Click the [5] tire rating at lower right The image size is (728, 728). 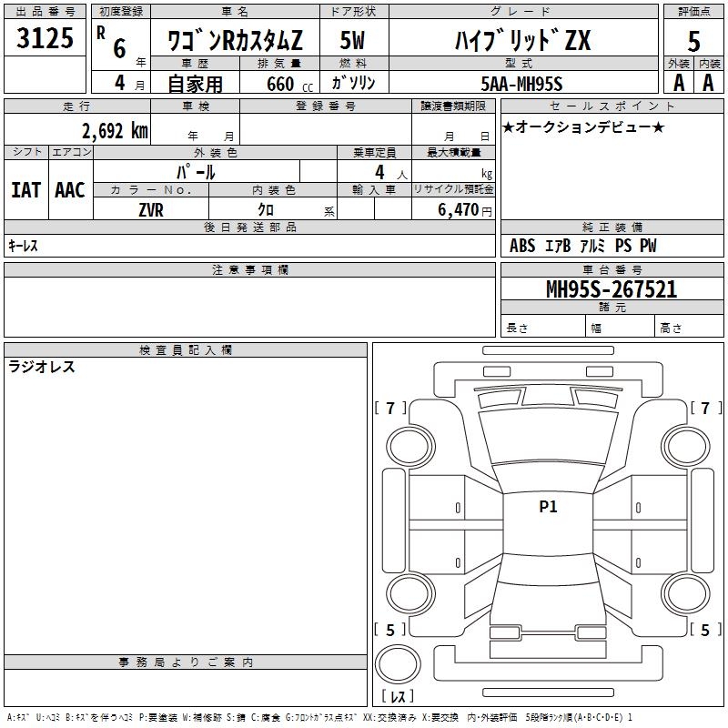coord(704,630)
